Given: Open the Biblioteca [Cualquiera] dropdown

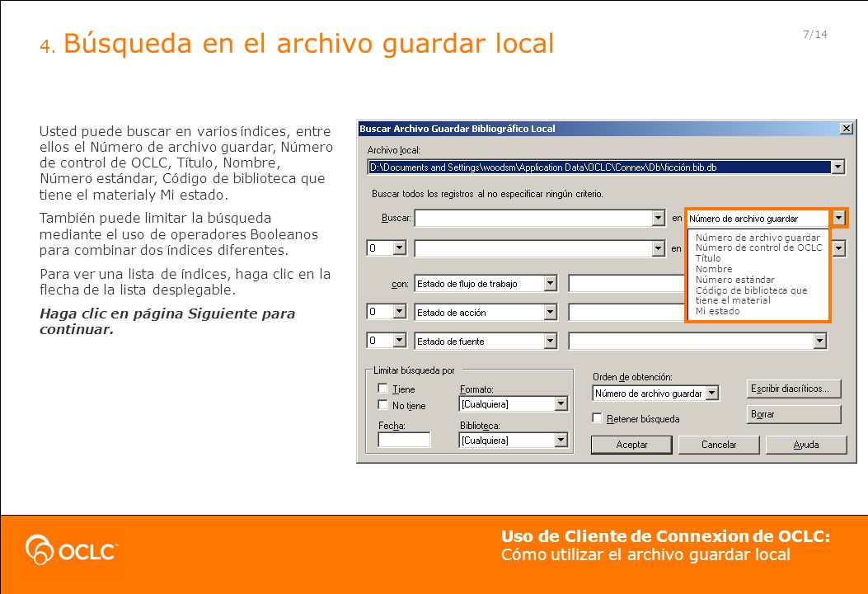Looking at the screenshot, I should (561, 440).
